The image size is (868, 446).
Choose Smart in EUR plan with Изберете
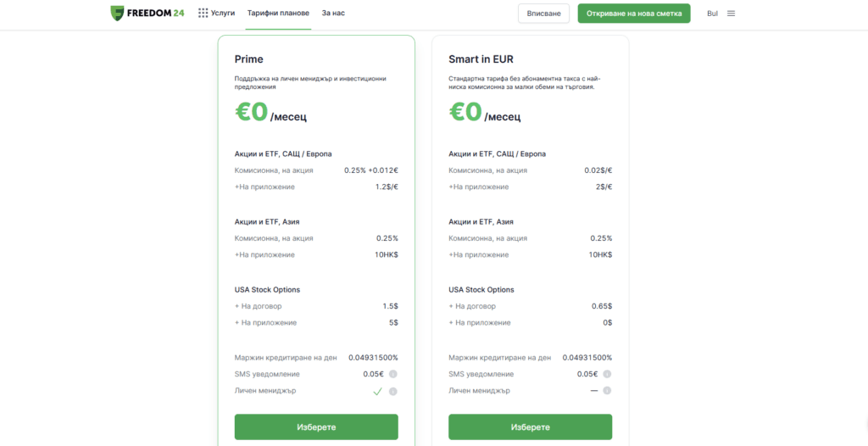(530, 426)
